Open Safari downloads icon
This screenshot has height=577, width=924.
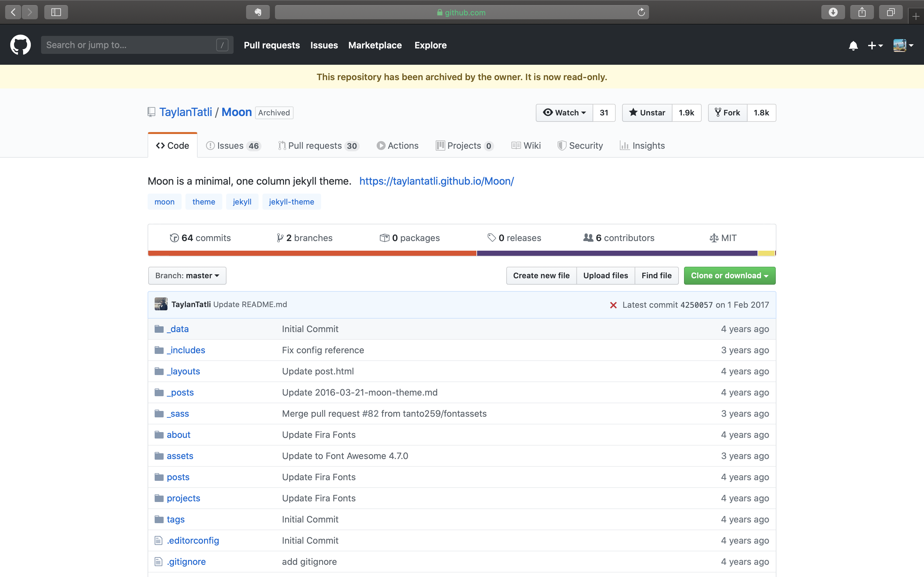pyautogui.click(x=833, y=12)
